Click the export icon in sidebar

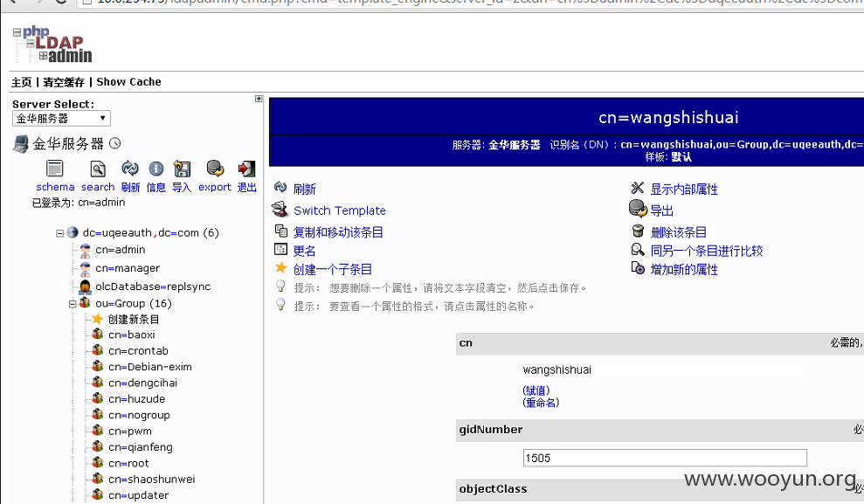[215, 169]
